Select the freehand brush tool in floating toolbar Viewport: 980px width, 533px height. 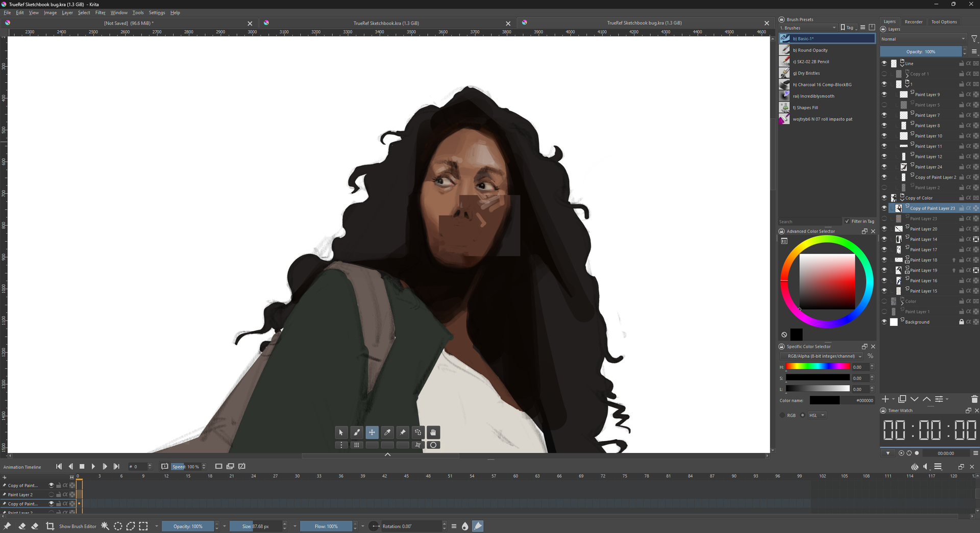(357, 433)
